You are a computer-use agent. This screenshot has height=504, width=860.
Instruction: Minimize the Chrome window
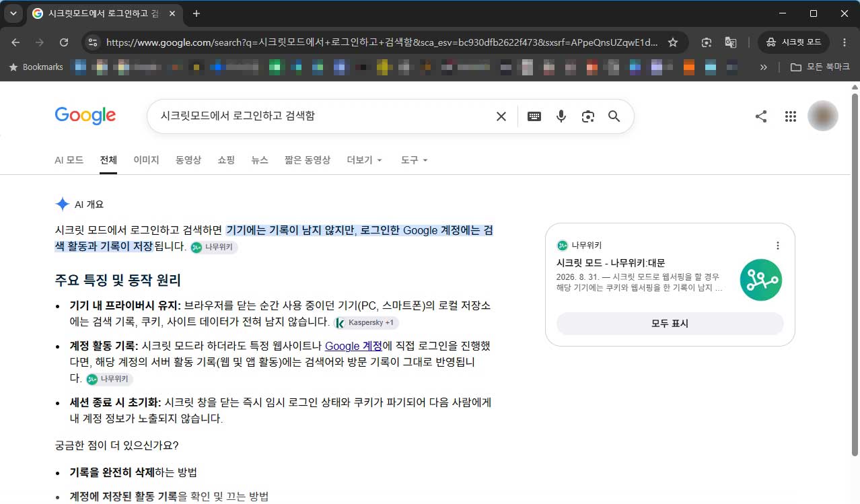[x=782, y=13]
